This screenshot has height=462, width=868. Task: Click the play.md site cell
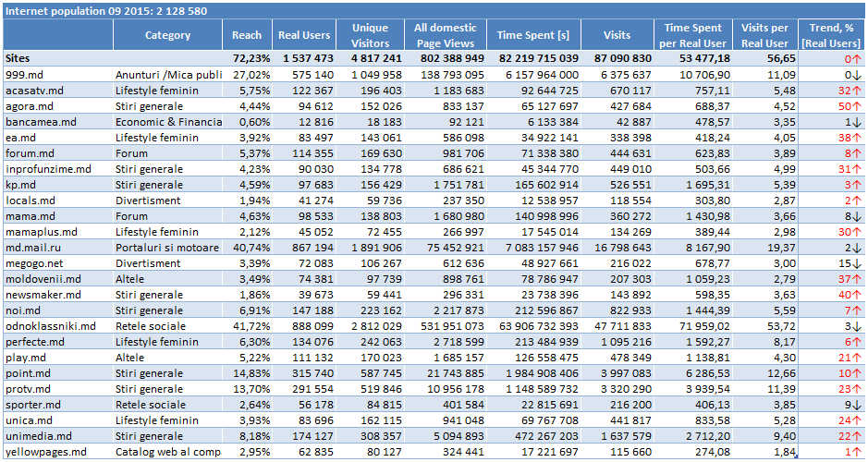57,358
